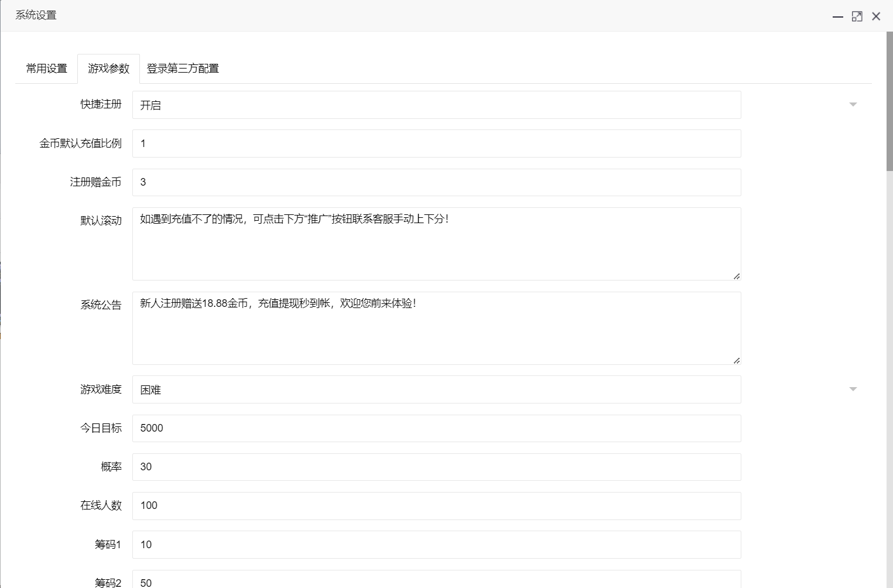This screenshot has width=893, height=588.
Task: Click the 今日目标 field showing 5000
Action: (437, 428)
